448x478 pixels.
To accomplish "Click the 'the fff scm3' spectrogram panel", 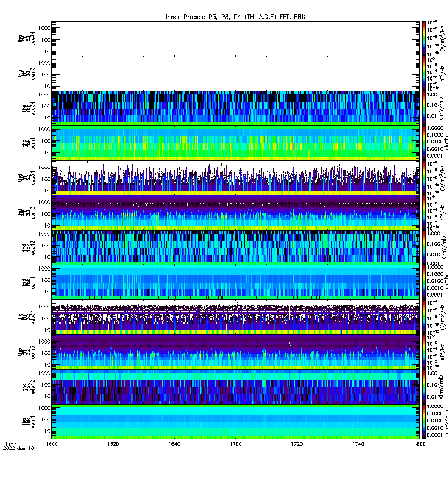I will click(235, 352).
